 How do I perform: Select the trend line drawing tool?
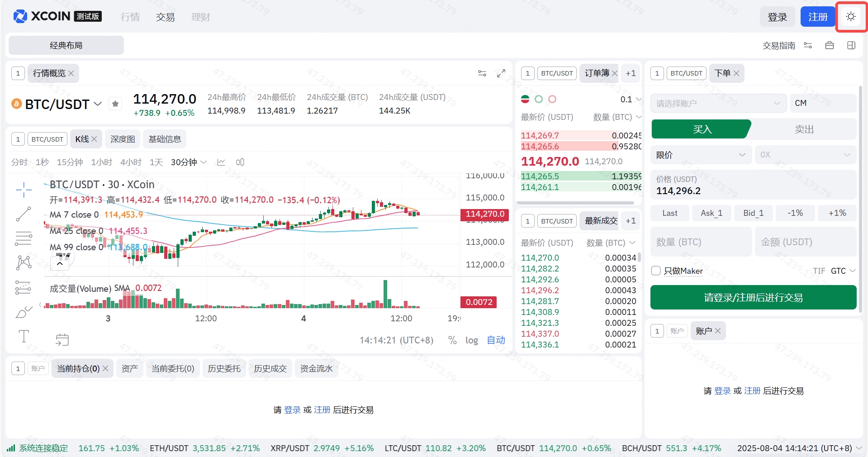(x=24, y=214)
